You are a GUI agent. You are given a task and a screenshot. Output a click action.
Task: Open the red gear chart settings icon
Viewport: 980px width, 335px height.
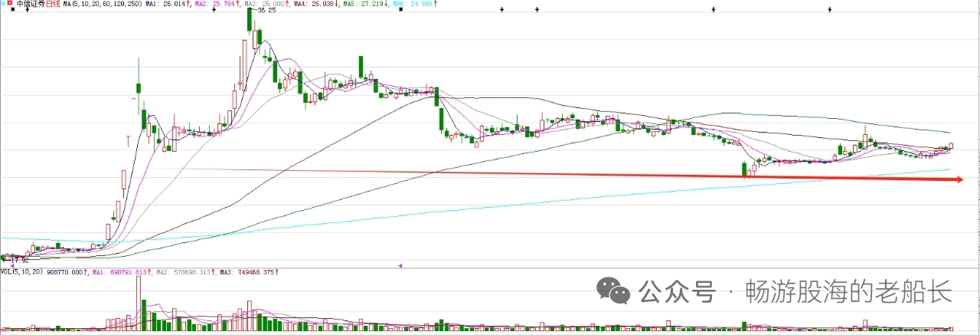click(x=11, y=4)
